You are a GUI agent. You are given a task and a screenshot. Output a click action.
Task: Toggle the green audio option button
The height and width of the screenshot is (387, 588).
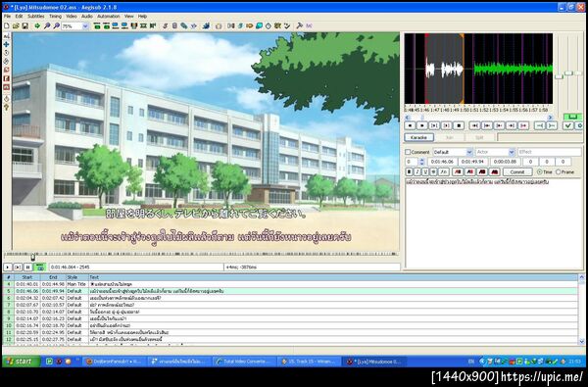pyautogui.click(x=572, y=117)
